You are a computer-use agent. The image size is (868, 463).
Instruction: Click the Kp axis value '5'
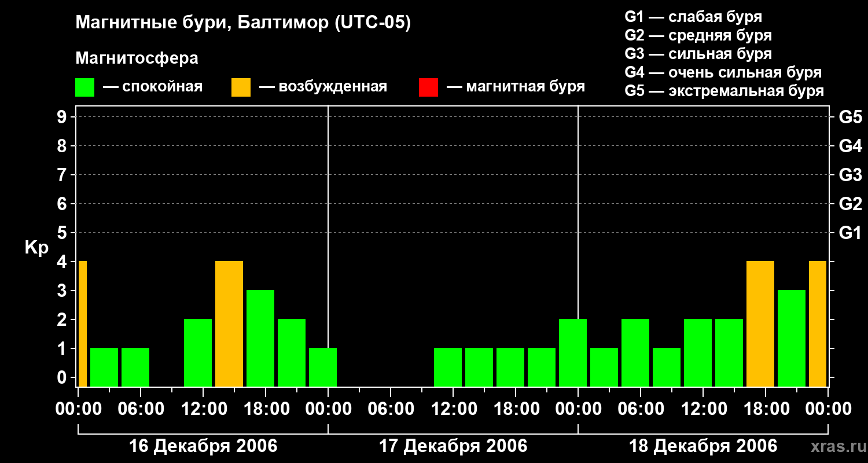pos(63,233)
